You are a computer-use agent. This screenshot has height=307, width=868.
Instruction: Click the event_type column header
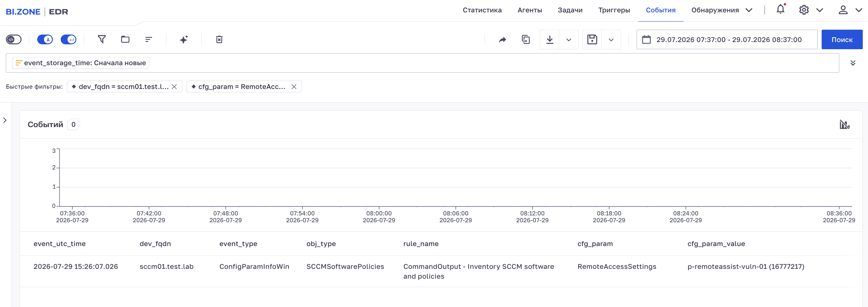(x=238, y=244)
